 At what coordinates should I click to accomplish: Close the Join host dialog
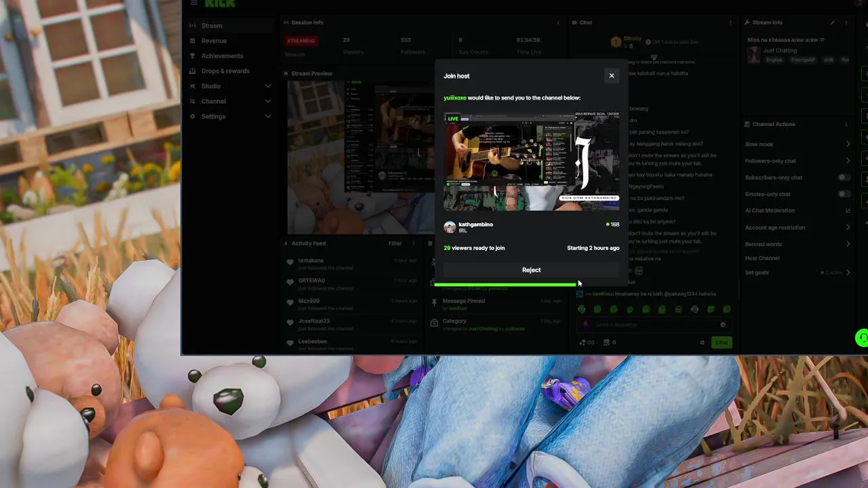click(x=612, y=76)
